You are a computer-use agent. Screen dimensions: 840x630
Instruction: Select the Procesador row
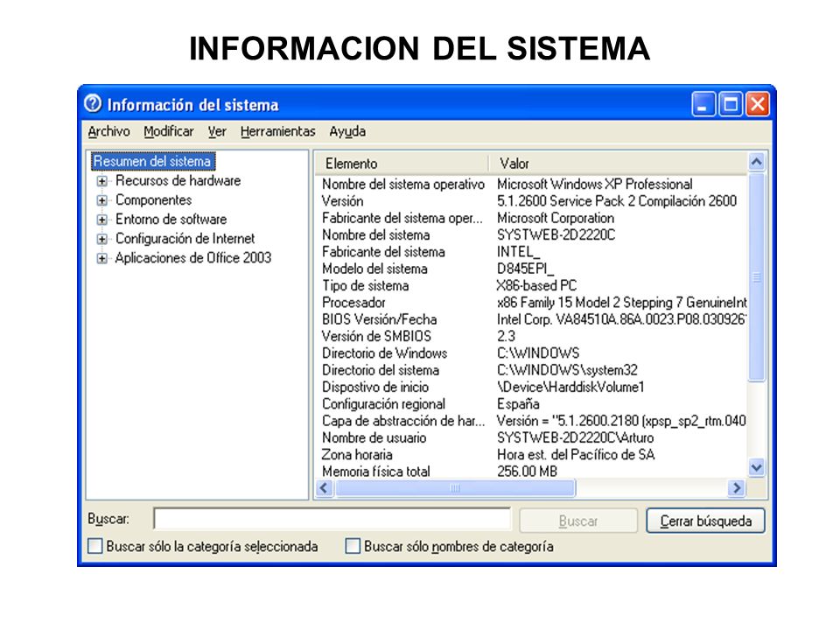tap(531, 303)
